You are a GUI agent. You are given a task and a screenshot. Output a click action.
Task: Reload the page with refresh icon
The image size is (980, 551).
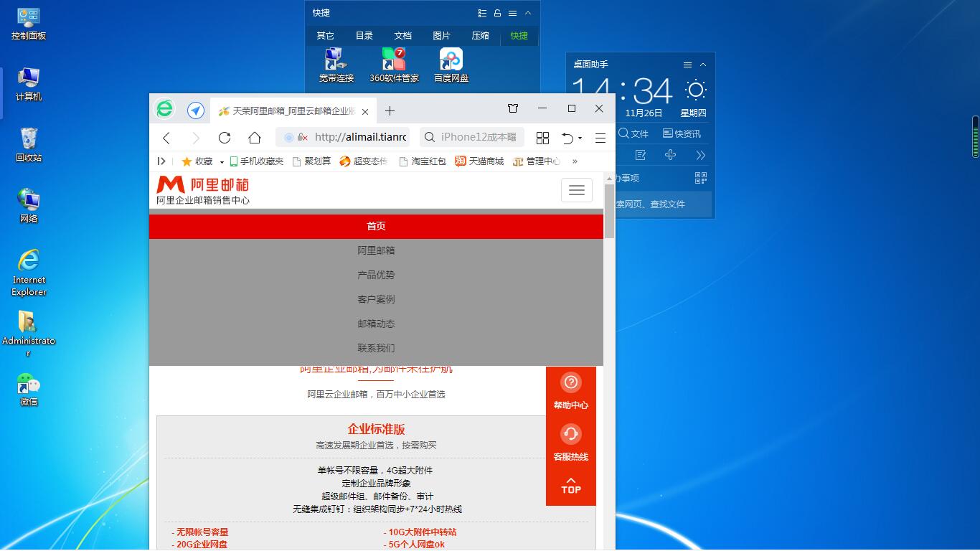click(x=225, y=138)
